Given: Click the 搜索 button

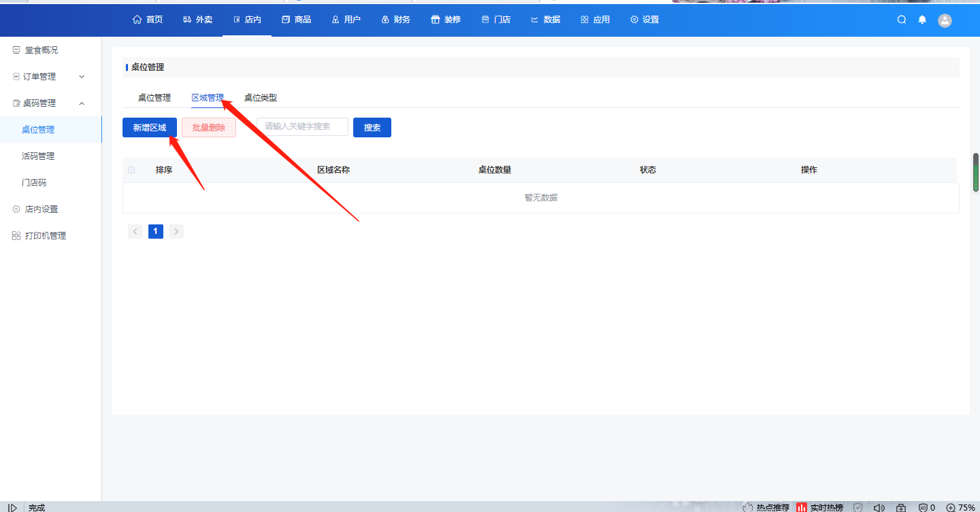Looking at the screenshot, I should (x=372, y=128).
